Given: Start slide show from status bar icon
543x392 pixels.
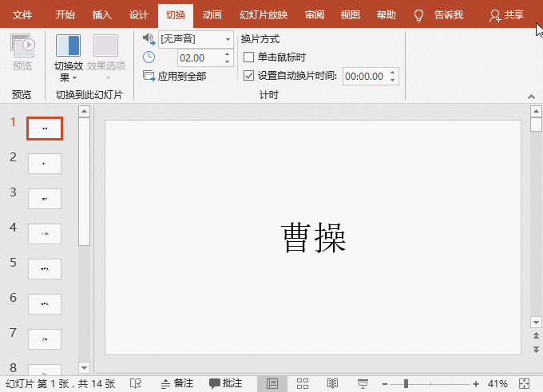Looking at the screenshot, I should [x=363, y=384].
